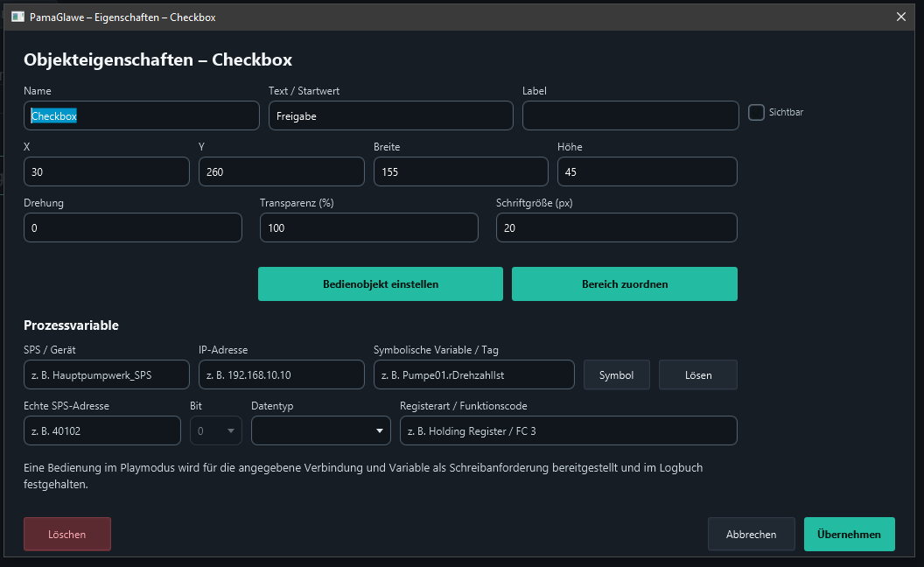The height and width of the screenshot is (567, 924).
Task: Click the Bereich zuordnen button
Action: (625, 284)
